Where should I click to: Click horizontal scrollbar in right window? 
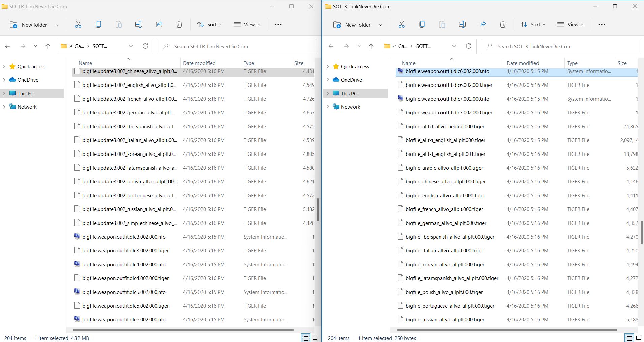tap(507, 330)
